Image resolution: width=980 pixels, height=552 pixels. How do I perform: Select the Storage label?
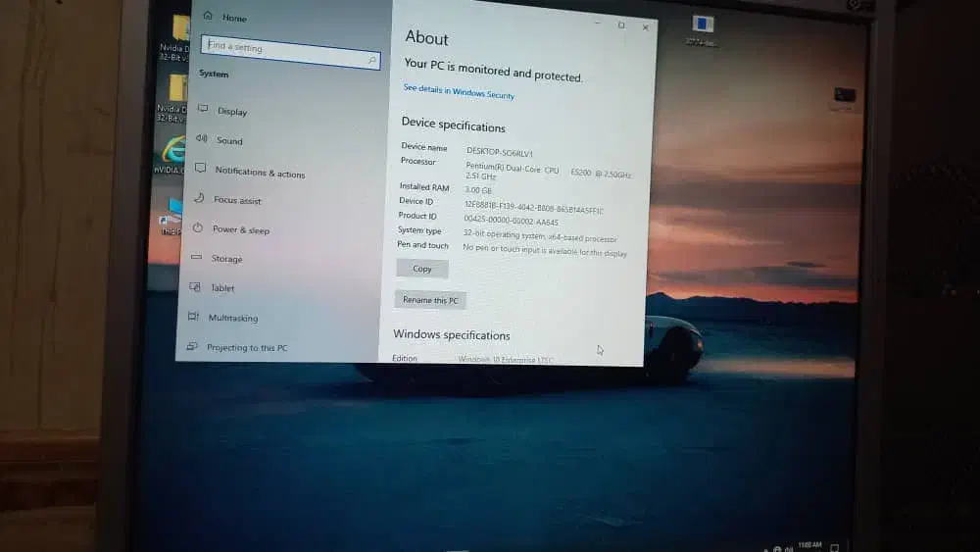pos(227,258)
